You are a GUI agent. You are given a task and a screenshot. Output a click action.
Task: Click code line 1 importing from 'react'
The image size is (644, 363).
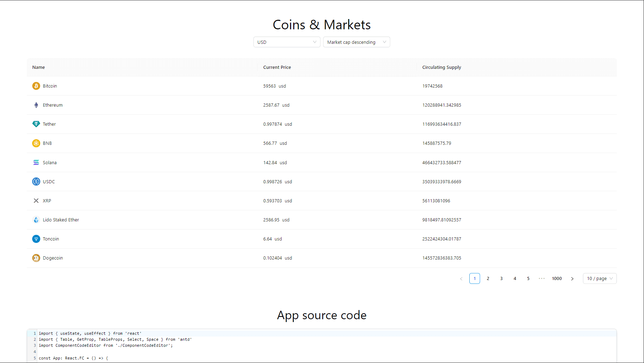(x=90, y=333)
